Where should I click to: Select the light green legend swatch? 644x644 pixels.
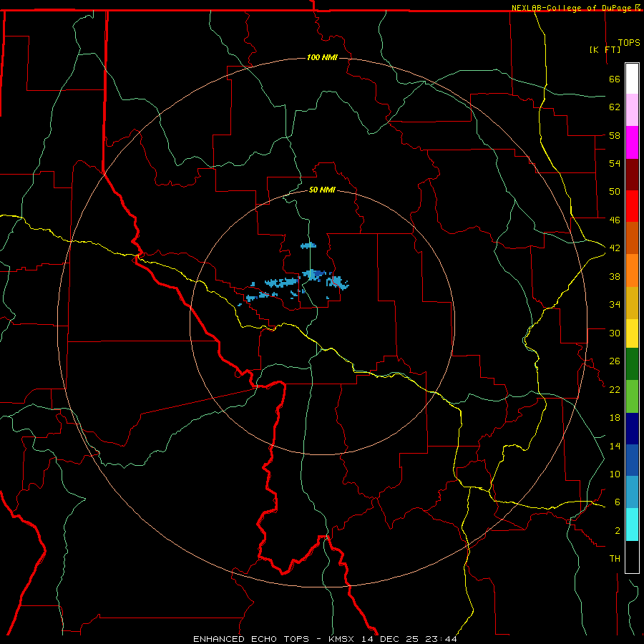click(632, 396)
